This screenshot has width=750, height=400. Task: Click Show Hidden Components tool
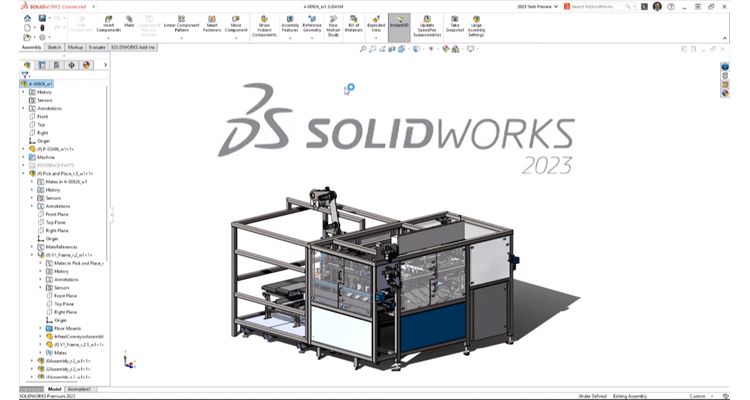pos(264,26)
